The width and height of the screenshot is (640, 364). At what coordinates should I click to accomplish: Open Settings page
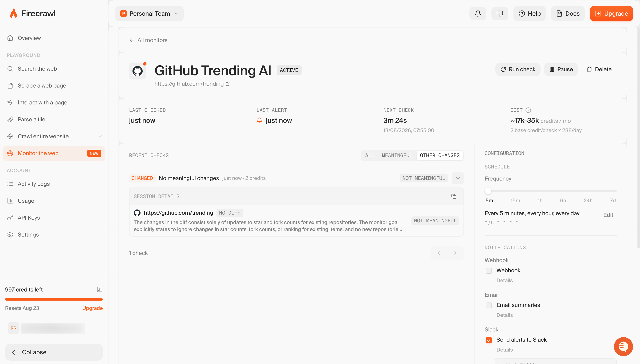[54, 235]
